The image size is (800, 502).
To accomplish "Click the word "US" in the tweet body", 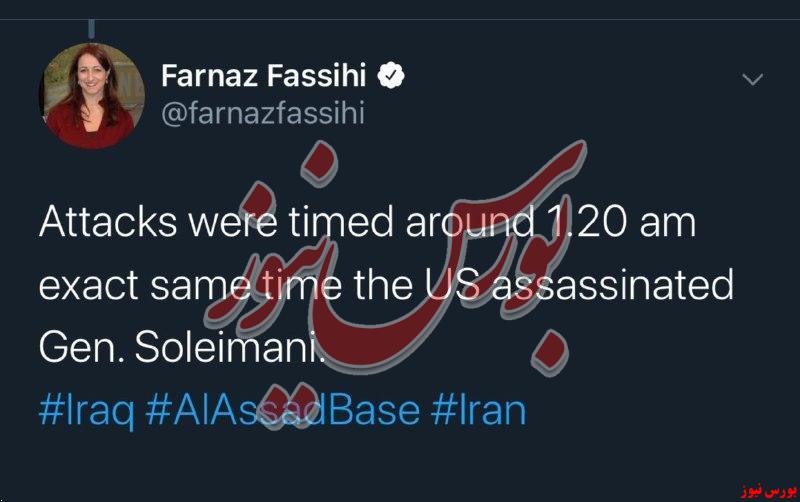I will coord(452,285).
